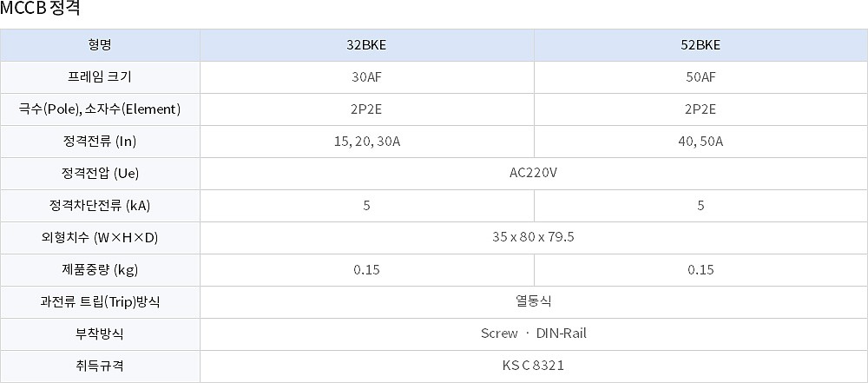
Task: Click the 32BKE column header
Action: (366, 45)
